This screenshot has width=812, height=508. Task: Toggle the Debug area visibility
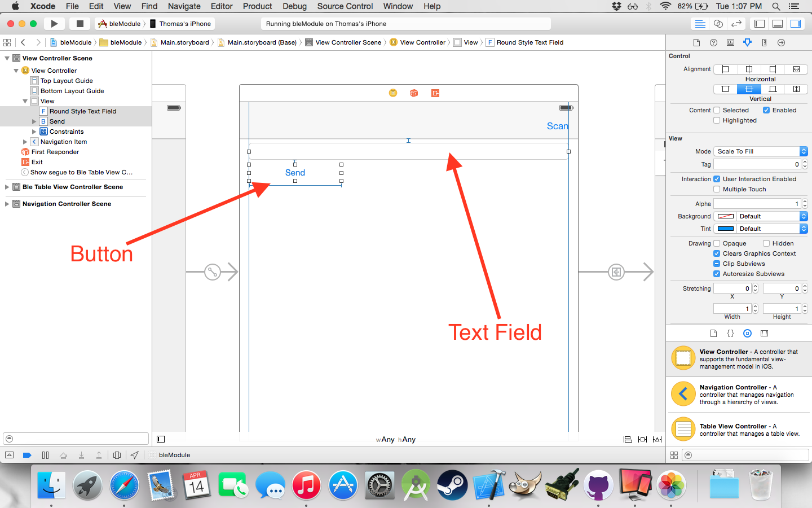click(x=778, y=24)
